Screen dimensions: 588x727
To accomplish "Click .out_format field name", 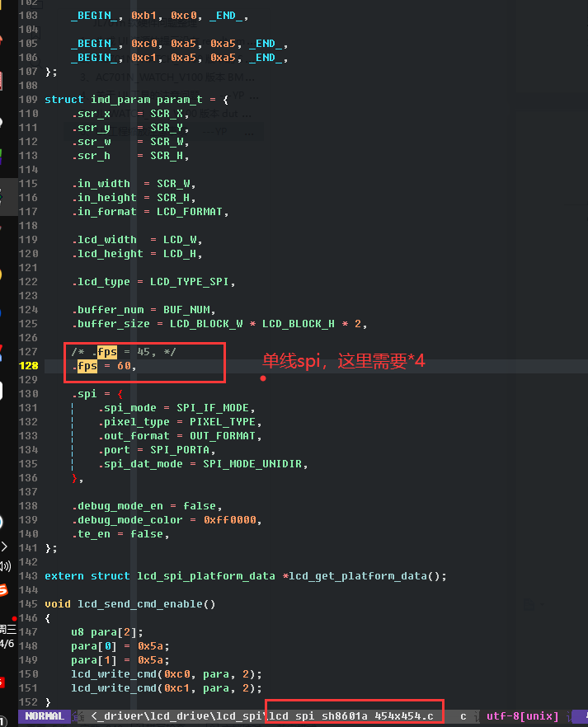I will [x=134, y=436].
